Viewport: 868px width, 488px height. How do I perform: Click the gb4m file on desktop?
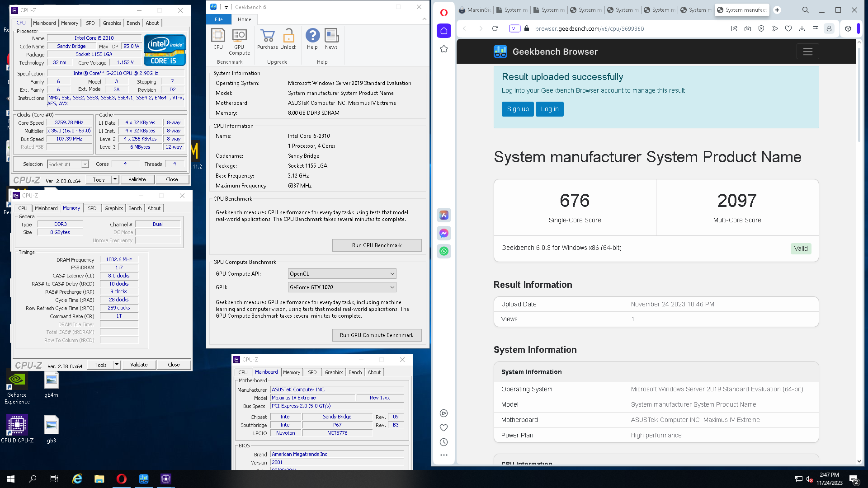(51, 385)
